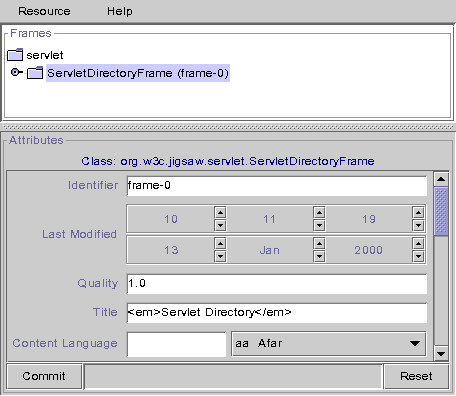The width and height of the screenshot is (456, 396).
Task: Click the Commit button
Action: pos(44,376)
